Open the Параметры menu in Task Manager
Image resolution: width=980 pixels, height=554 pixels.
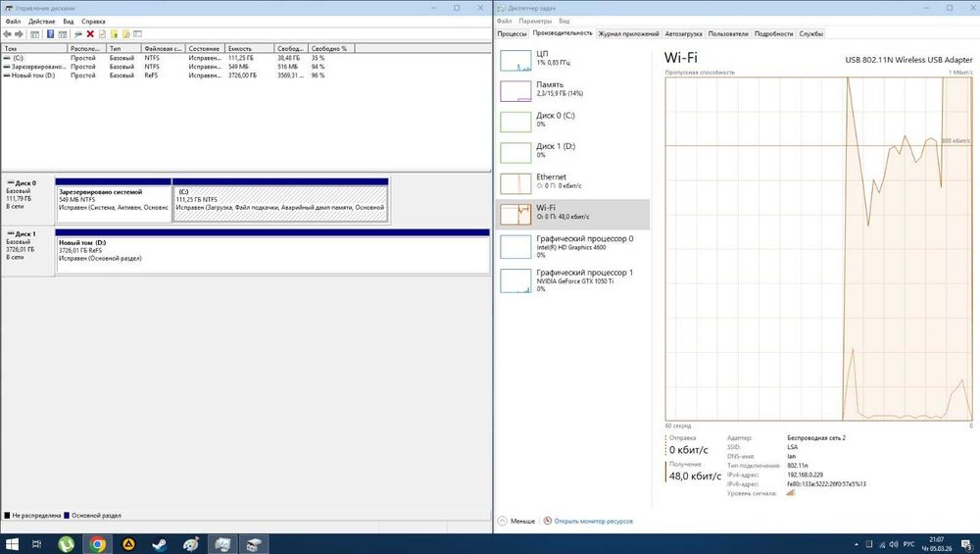pyautogui.click(x=535, y=21)
